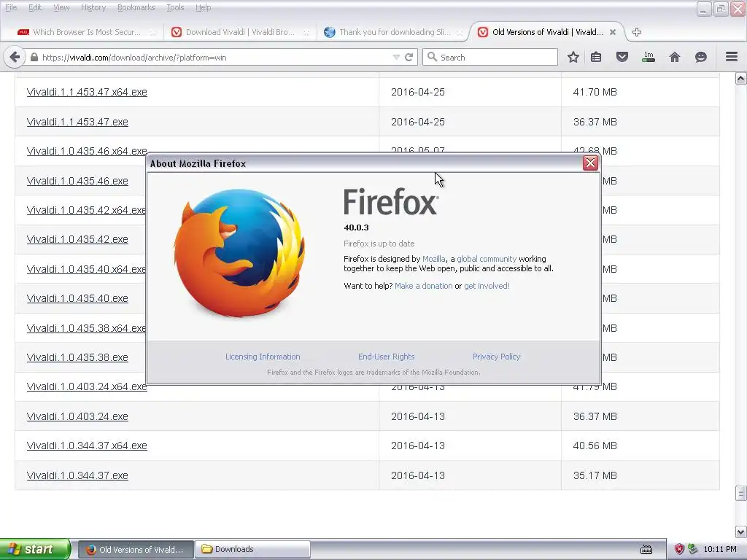Download Vivaldi.1.0.403.24.exe
747x560 pixels.
(x=77, y=416)
